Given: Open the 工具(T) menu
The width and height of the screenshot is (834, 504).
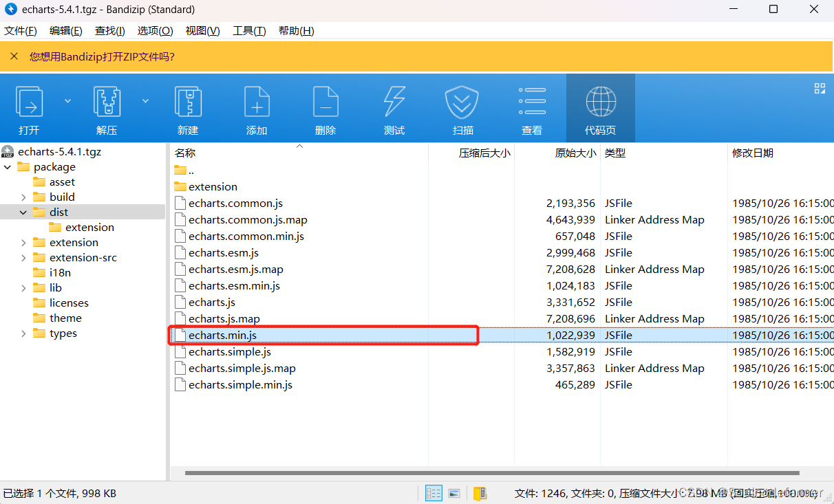Looking at the screenshot, I should (x=249, y=31).
